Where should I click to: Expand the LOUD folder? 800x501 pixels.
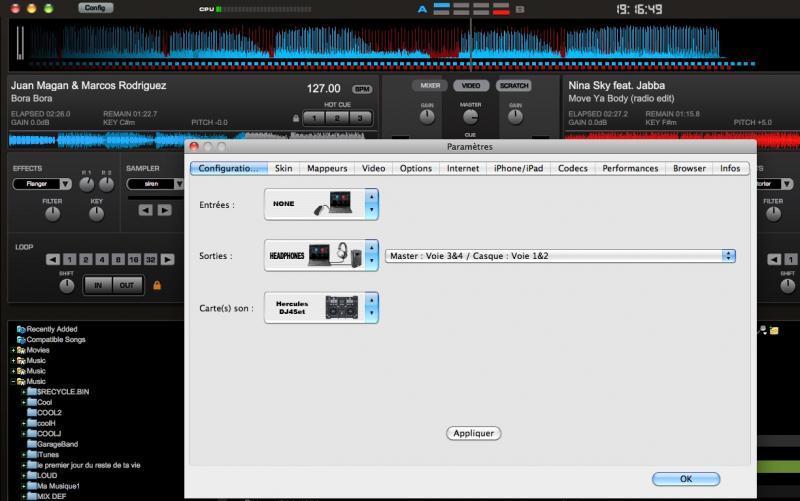23,475
